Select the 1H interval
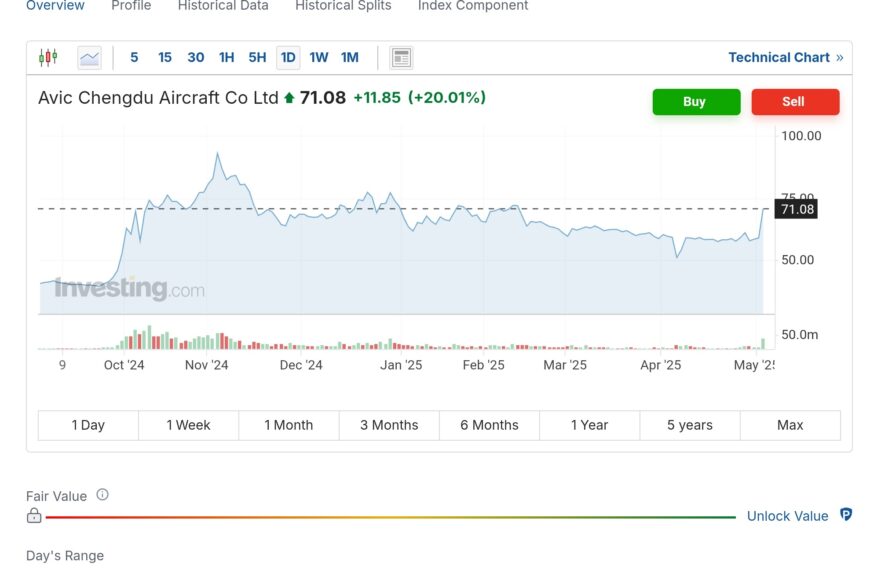 [226, 57]
